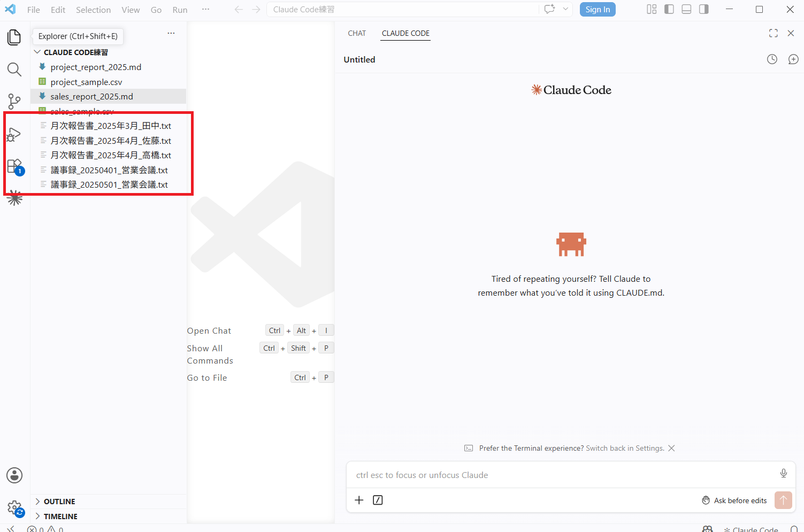Open 議事録_20250401_営業会議.txt
This screenshot has width=804, height=532.
click(x=109, y=170)
